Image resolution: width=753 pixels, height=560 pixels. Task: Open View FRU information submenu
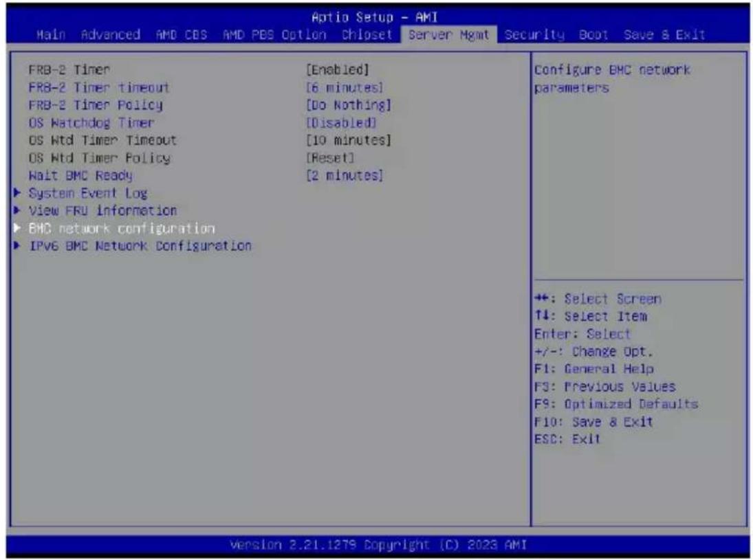pos(102,211)
